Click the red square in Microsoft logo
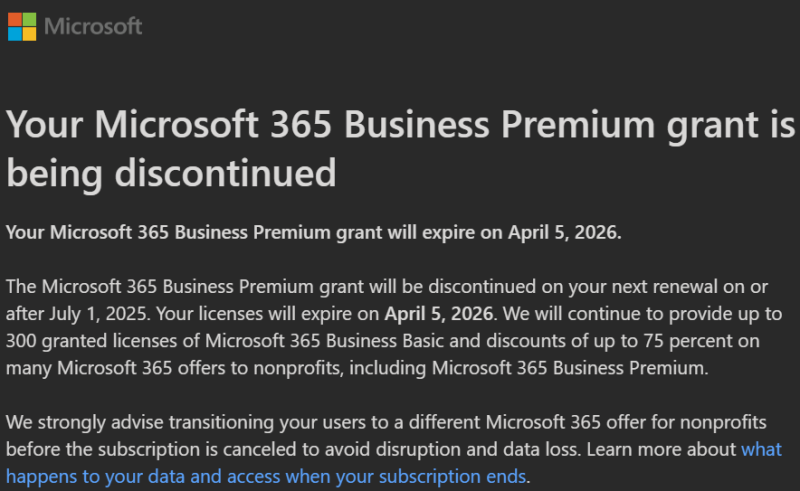 coord(15,19)
